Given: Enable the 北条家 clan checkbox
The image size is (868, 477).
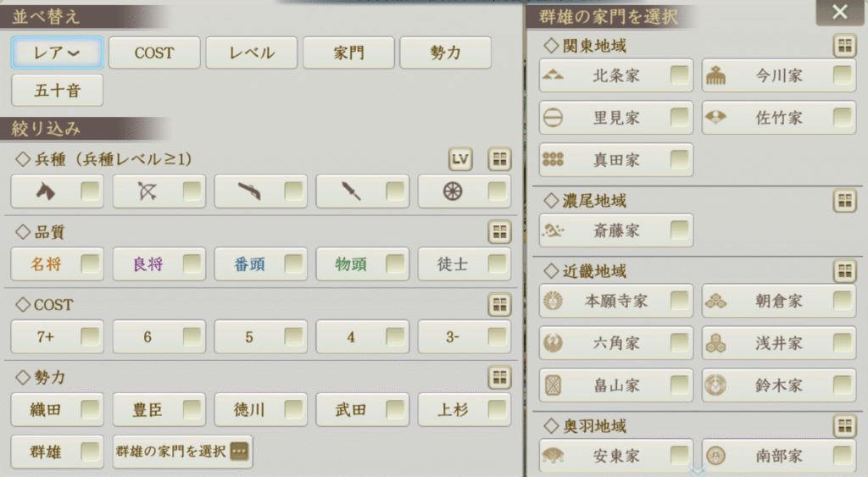Looking at the screenshot, I should 679,75.
